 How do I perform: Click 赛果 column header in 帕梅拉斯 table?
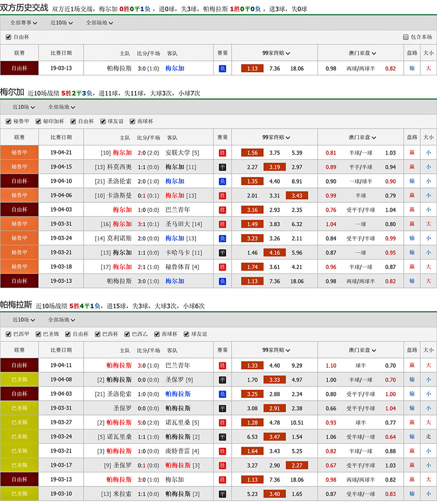coord(222,350)
